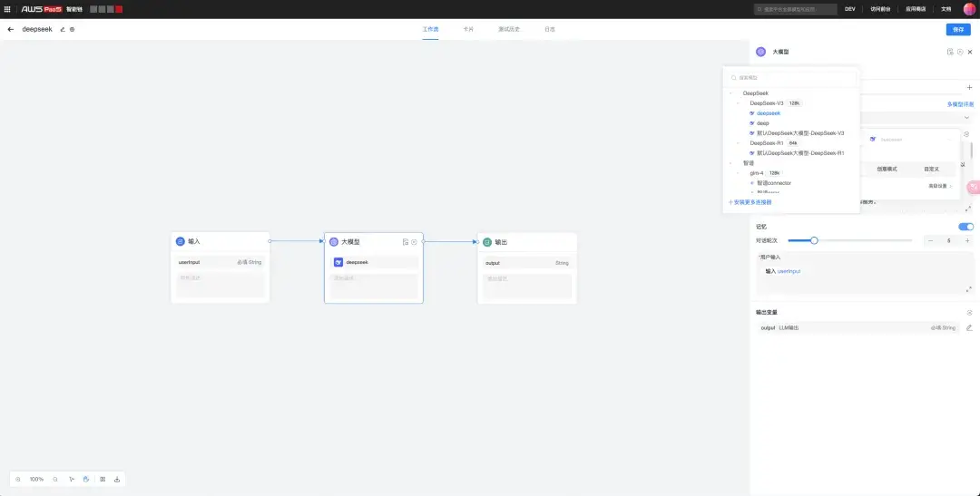This screenshot has height=496, width=980.
Task: Focus the top platform search field
Action: [x=796, y=9]
